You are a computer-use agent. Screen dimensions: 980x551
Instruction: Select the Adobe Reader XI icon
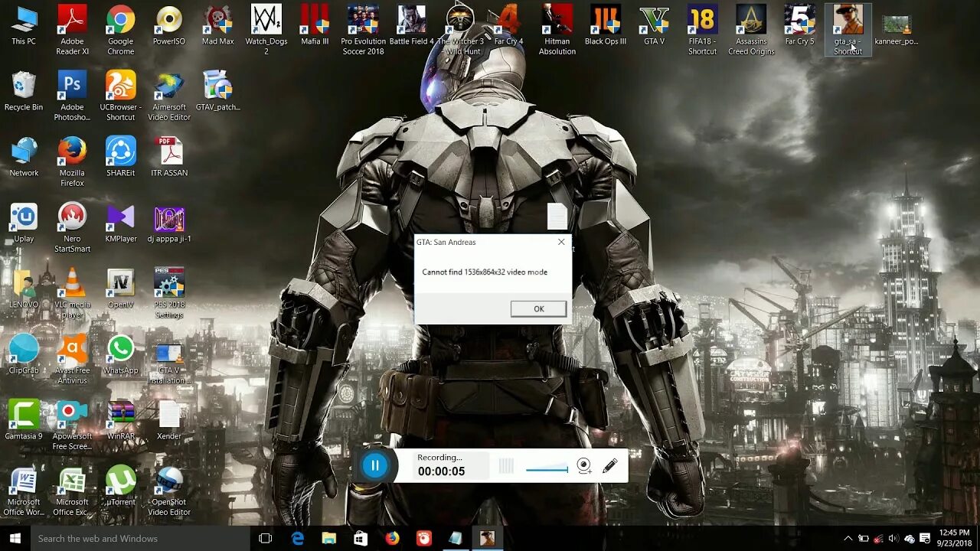click(73, 30)
